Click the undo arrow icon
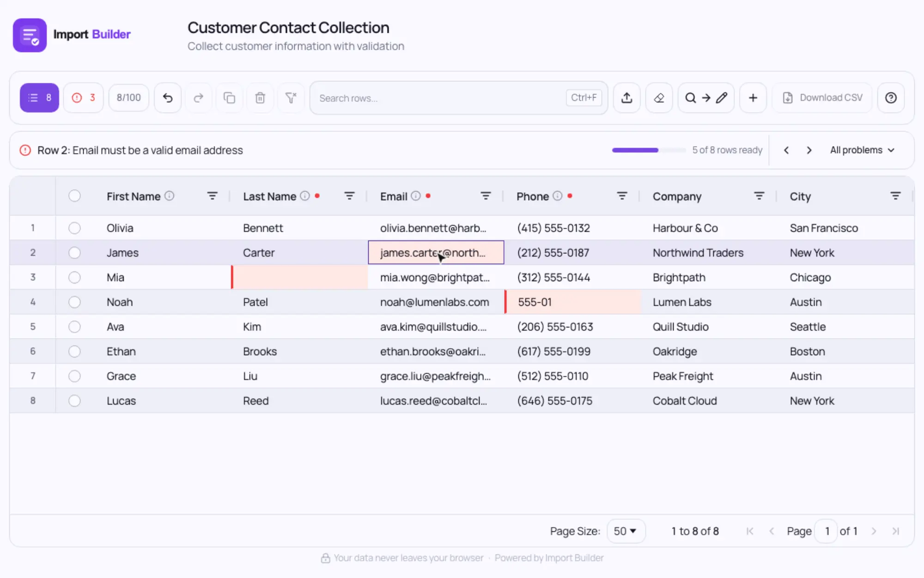Image resolution: width=924 pixels, height=578 pixels. 168,98
